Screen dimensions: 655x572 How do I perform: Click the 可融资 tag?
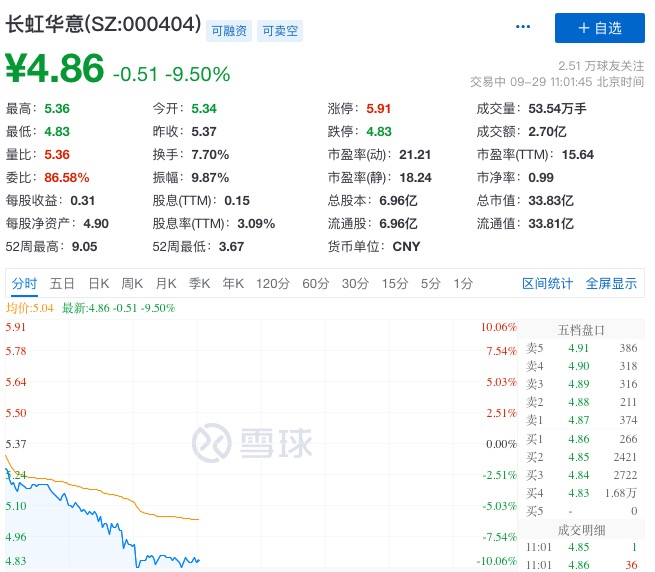pyautogui.click(x=229, y=31)
